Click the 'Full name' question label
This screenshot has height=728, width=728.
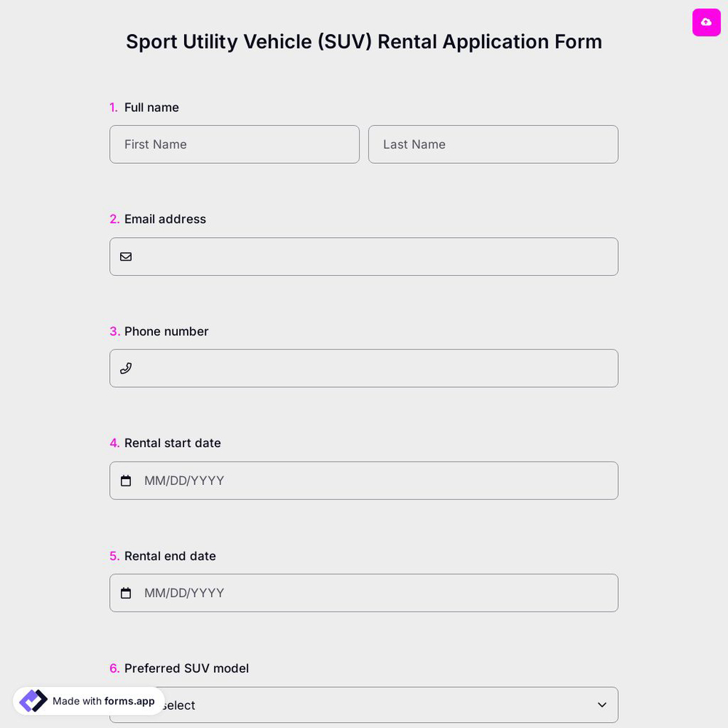[151, 107]
